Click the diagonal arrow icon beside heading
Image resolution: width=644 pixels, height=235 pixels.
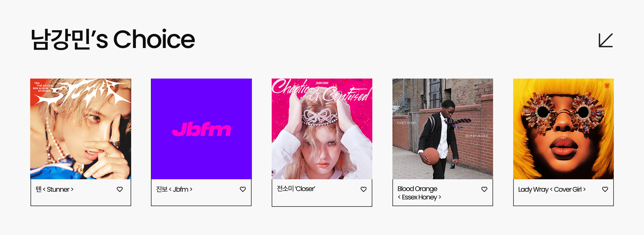point(606,40)
